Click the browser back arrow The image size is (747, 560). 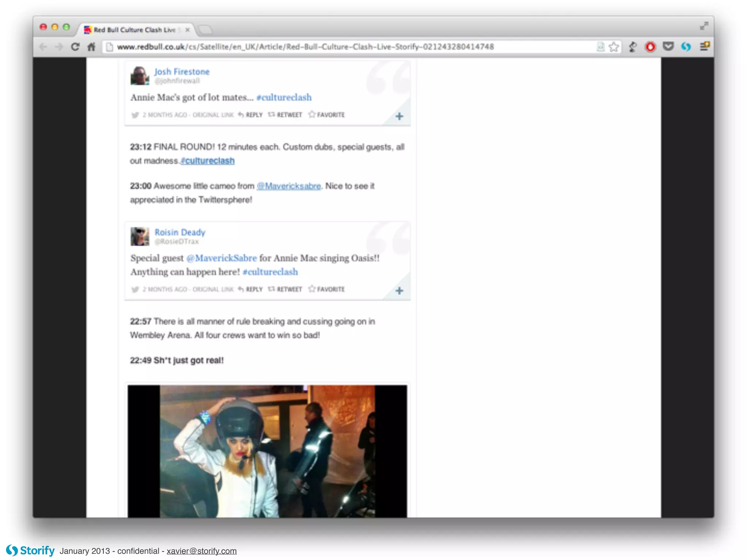pos(43,47)
